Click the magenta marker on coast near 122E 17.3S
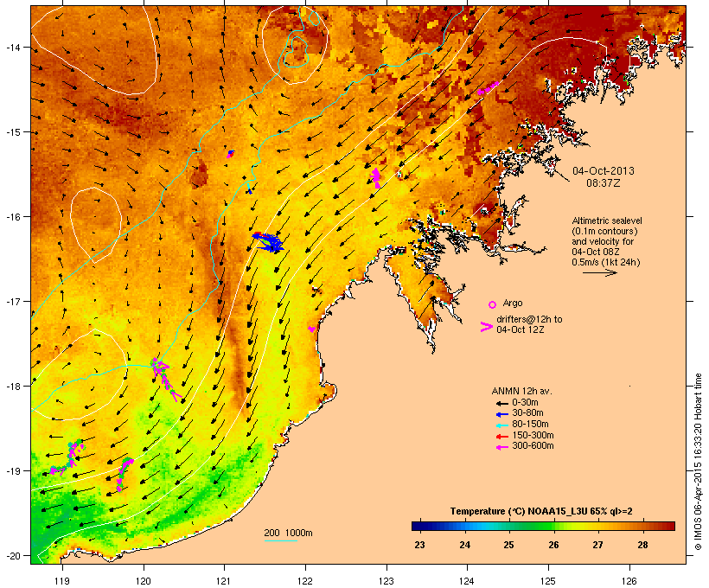The image size is (709, 588). point(311,329)
